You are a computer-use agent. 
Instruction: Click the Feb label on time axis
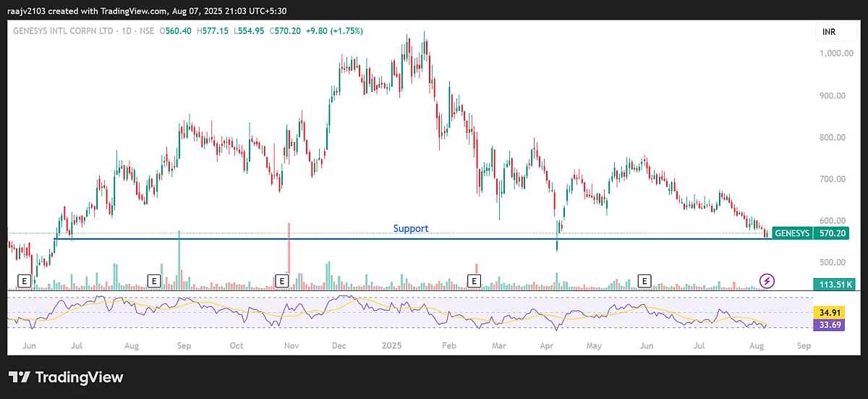pos(448,346)
